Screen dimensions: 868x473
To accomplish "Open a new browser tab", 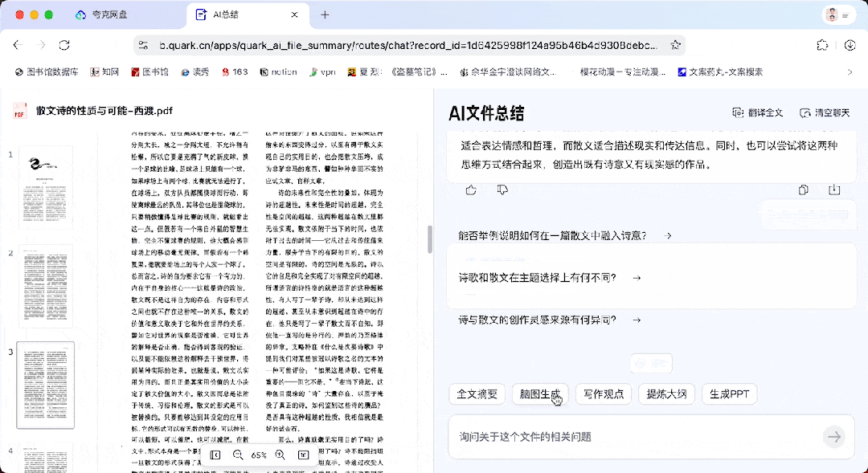I will 325,14.
